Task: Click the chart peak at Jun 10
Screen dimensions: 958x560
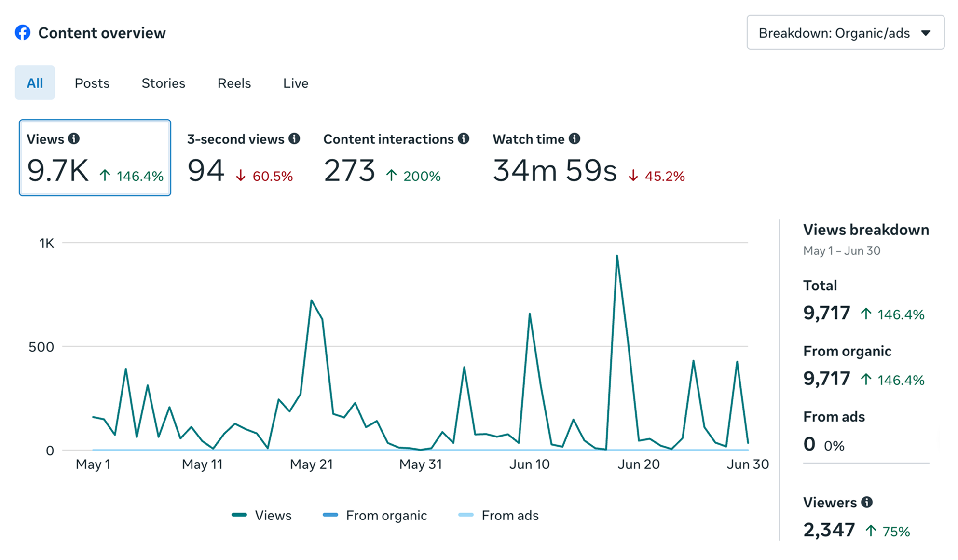Action: click(x=530, y=314)
